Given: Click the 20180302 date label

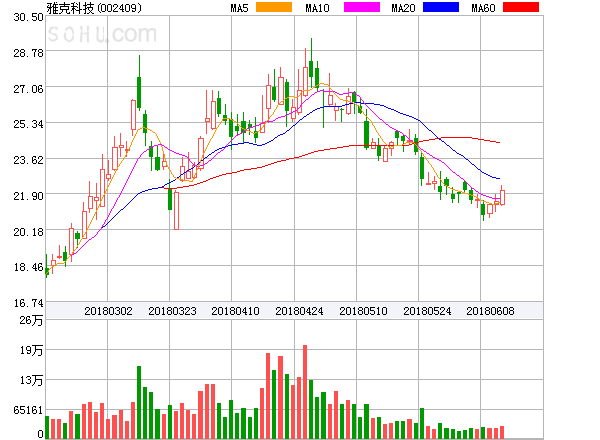Looking at the screenshot, I should pos(108,311).
